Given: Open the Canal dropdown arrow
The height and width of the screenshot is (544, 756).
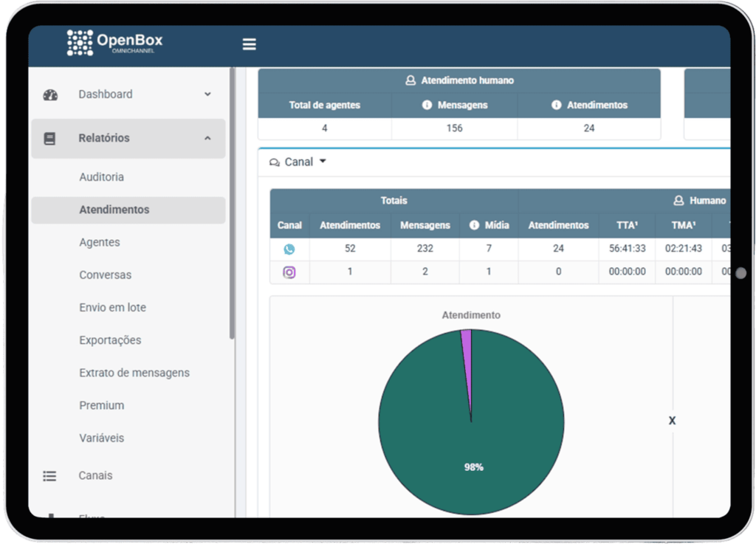Looking at the screenshot, I should tap(323, 162).
